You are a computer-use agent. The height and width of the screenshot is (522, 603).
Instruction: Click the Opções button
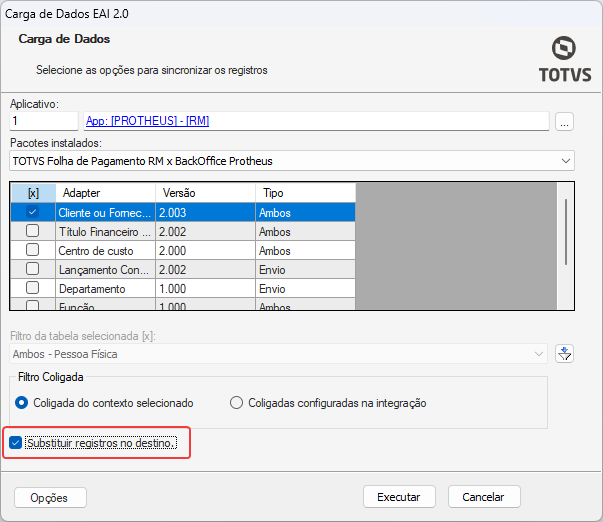50,497
